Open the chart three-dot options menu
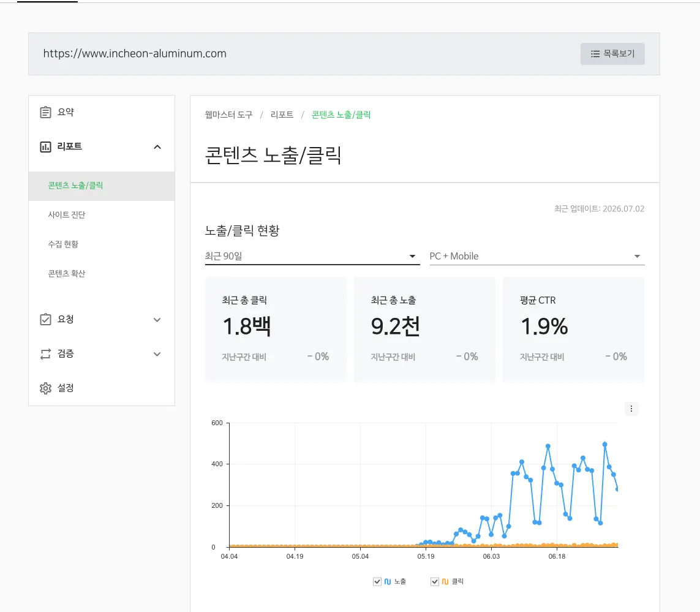700x612 pixels. (x=631, y=409)
